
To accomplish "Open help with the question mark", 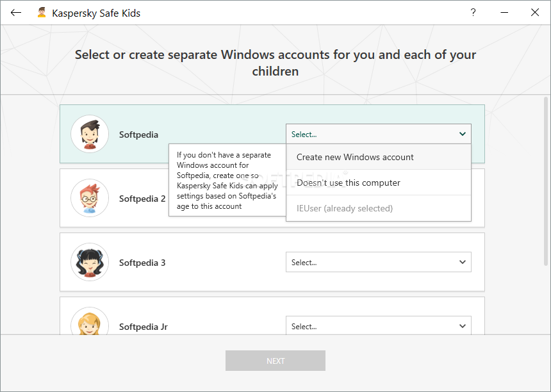I will click(x=473, y=13).
